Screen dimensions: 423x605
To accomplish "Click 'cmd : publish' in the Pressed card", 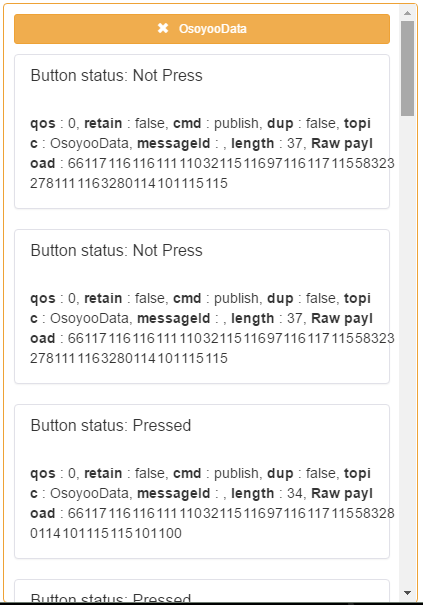I will pos(216,473).
